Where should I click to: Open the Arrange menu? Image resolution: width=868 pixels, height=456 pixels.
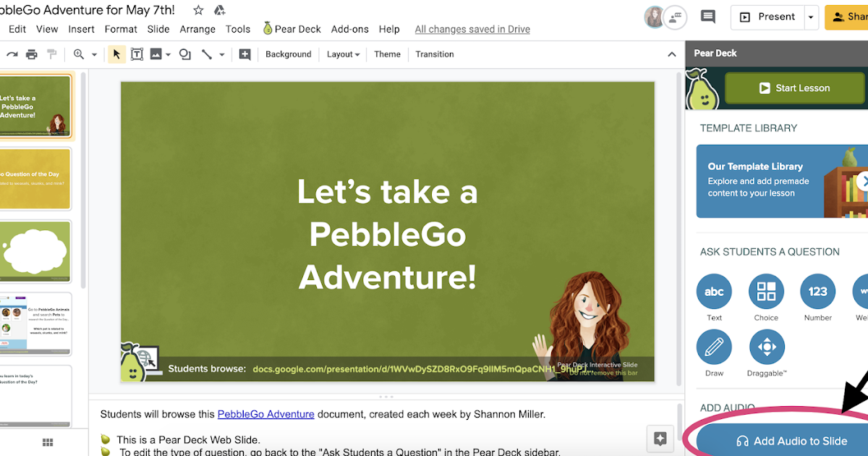point(197,29)
